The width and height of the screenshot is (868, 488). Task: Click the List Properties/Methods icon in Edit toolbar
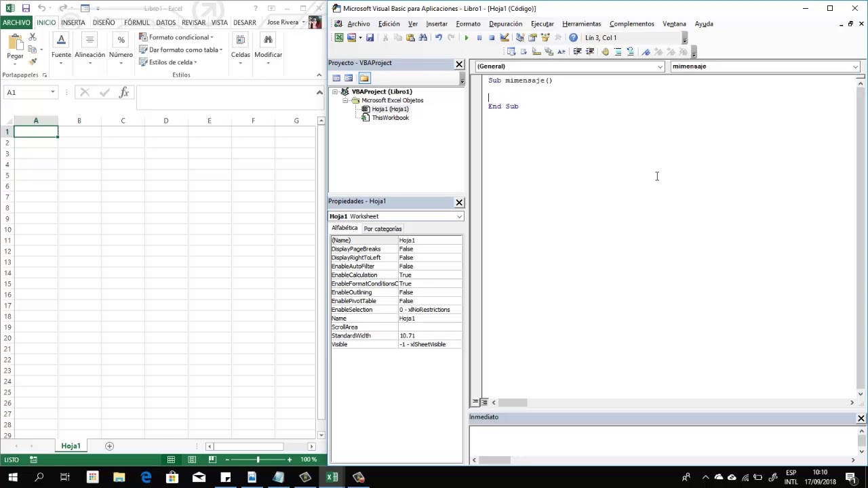coord(511,52)
